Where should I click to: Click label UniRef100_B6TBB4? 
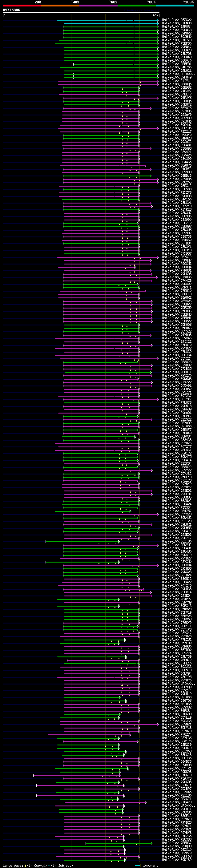(176, 243)
